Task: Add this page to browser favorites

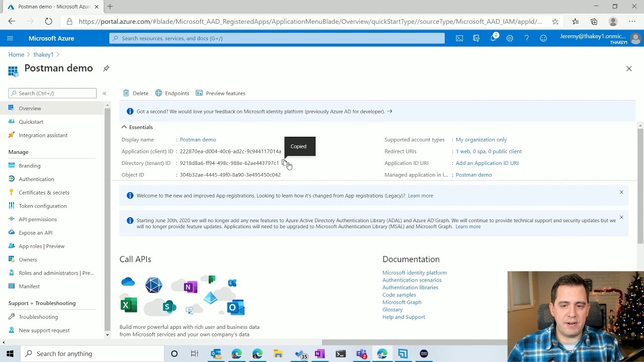Action: (x=555, y=22)
